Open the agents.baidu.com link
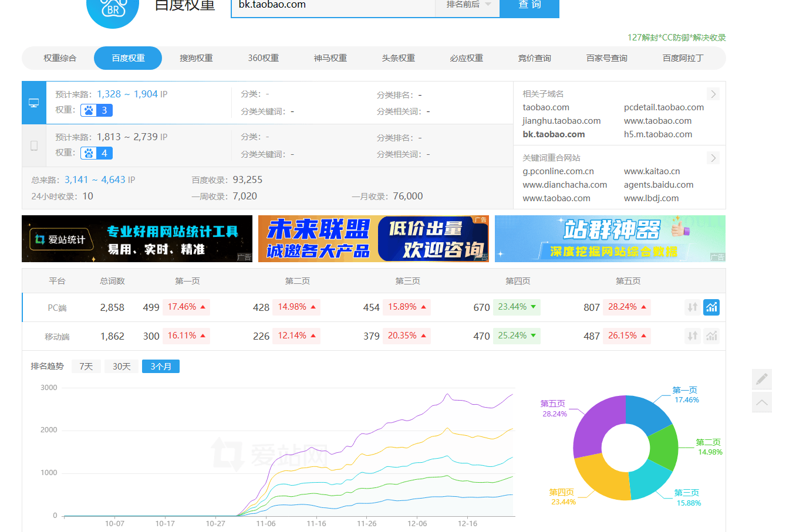The image size is (786, 532). coord(659,185)
